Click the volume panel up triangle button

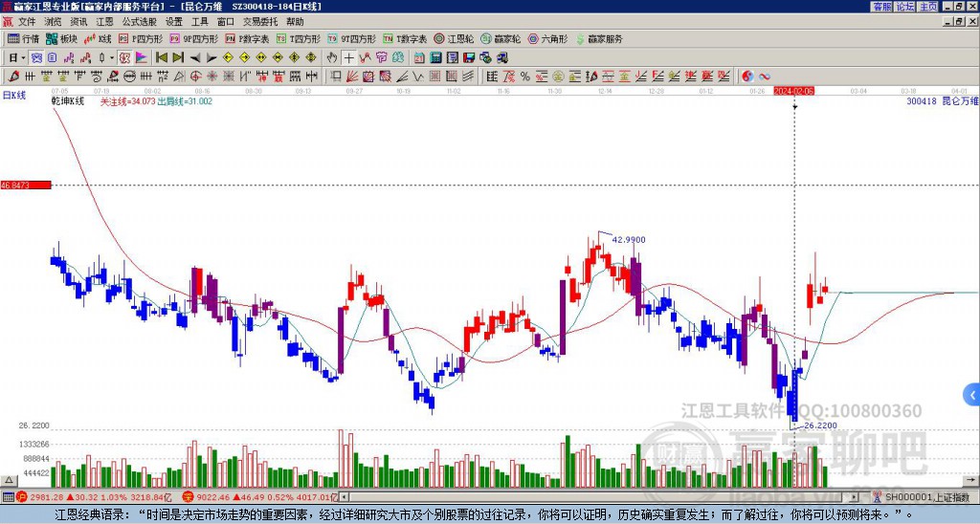pos(8,480)
